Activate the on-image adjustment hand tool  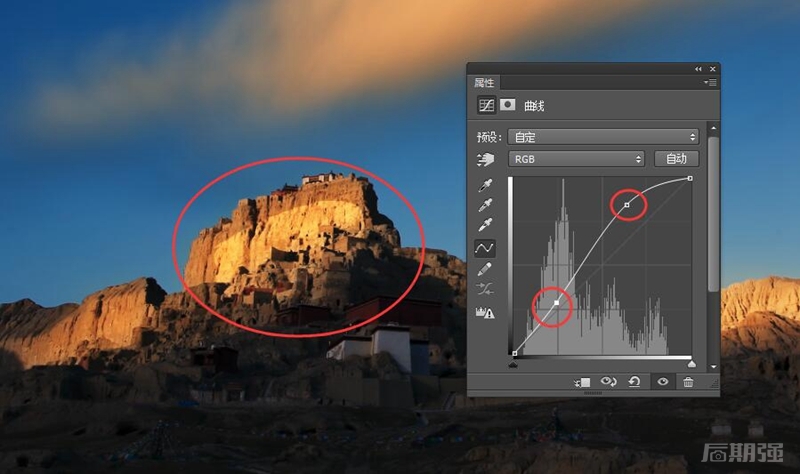485,160
